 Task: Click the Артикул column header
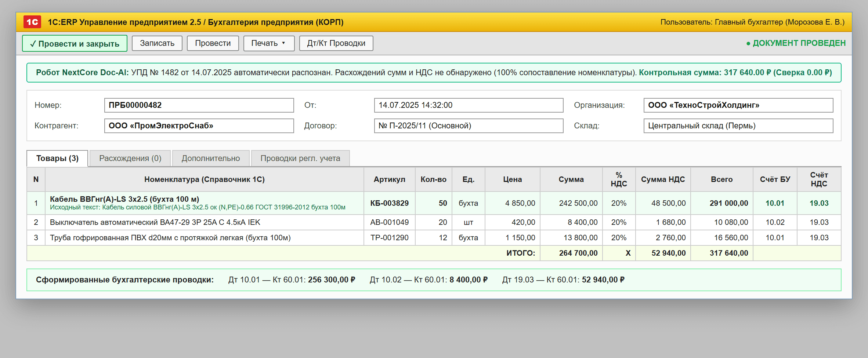[x=390, y=179]
